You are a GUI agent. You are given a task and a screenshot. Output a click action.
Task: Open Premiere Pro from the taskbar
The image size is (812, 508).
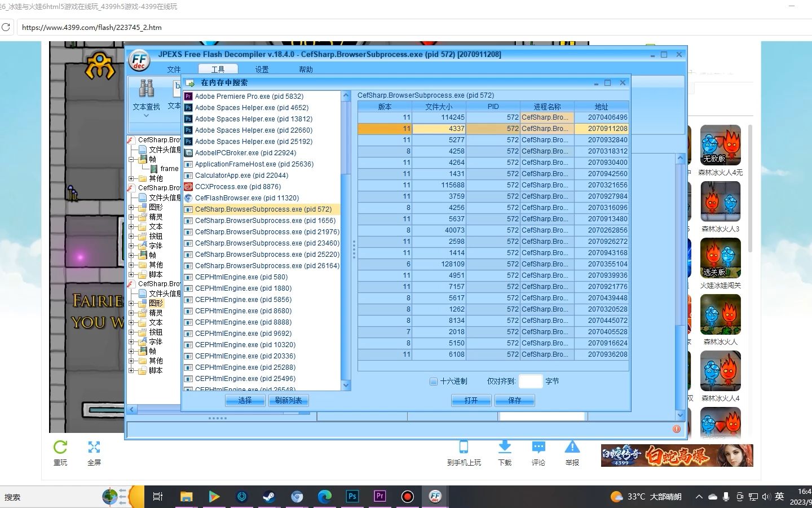[x=379, y=497]
